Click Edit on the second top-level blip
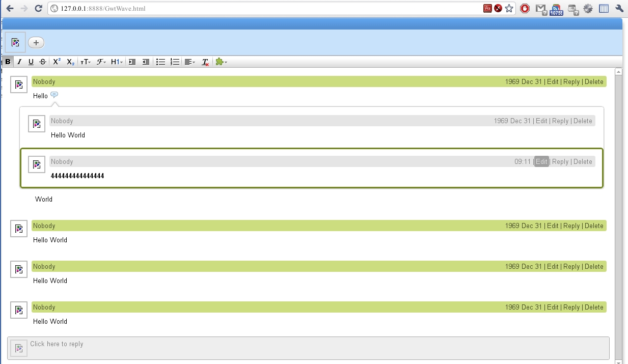 (x=553, y=226)
